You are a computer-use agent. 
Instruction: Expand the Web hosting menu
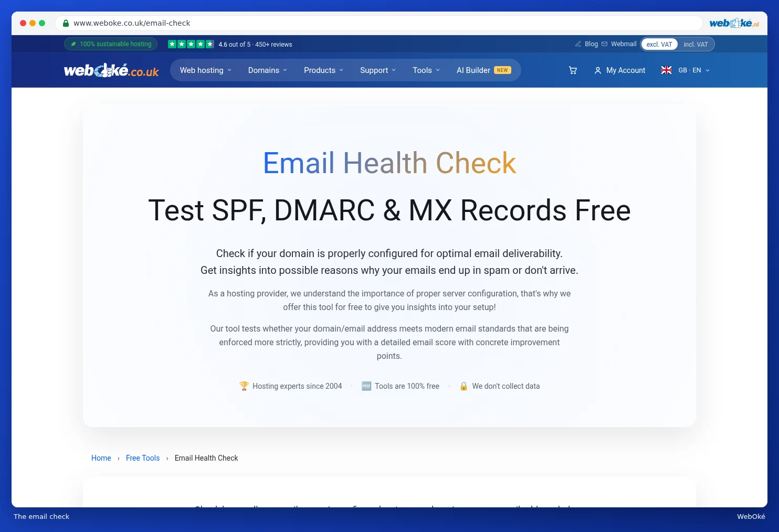pos(206,70)
